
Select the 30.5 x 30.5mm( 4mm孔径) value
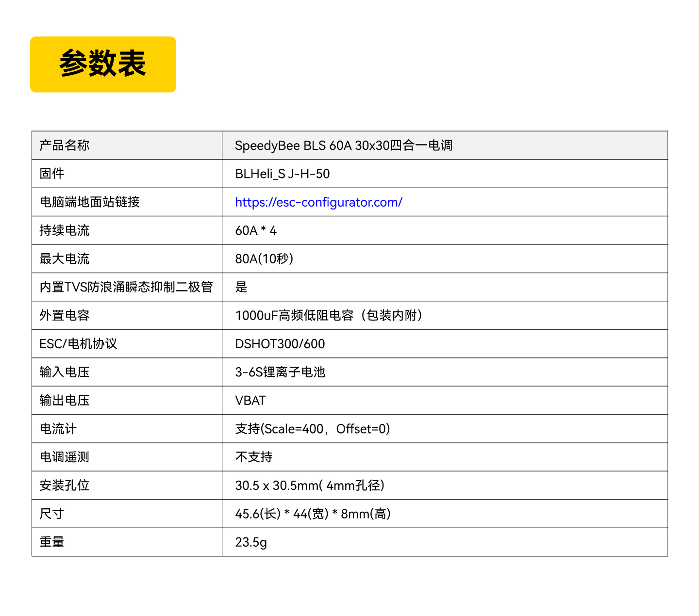point(310,486)
